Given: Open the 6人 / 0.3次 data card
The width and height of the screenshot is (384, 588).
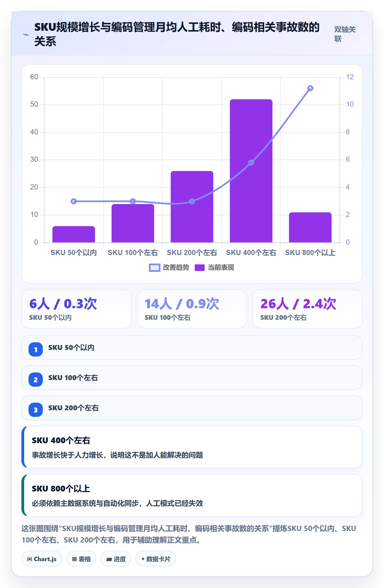Looking at the screenshot, I should 77,309.
